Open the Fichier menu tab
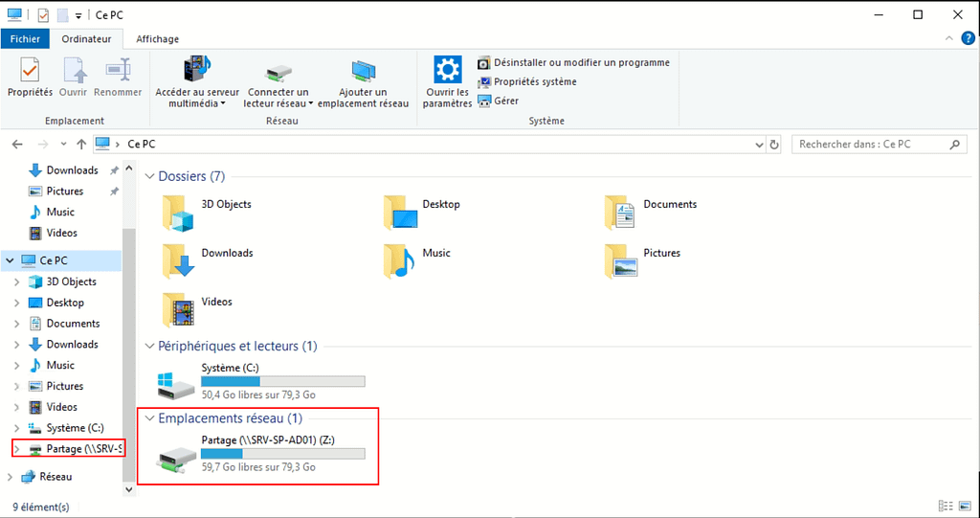 [25, 39]
